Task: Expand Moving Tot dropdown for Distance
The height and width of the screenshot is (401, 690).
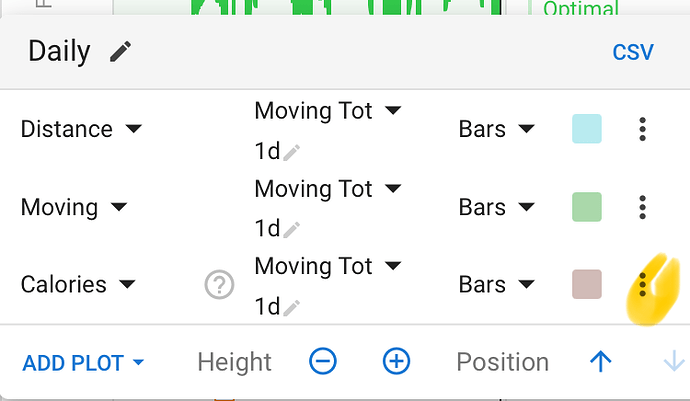Action: pos(327,110)
